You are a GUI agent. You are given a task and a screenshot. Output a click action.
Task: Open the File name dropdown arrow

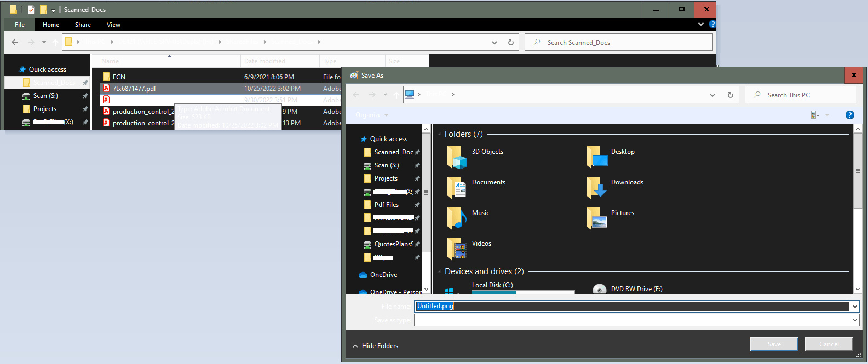[855, 306]
